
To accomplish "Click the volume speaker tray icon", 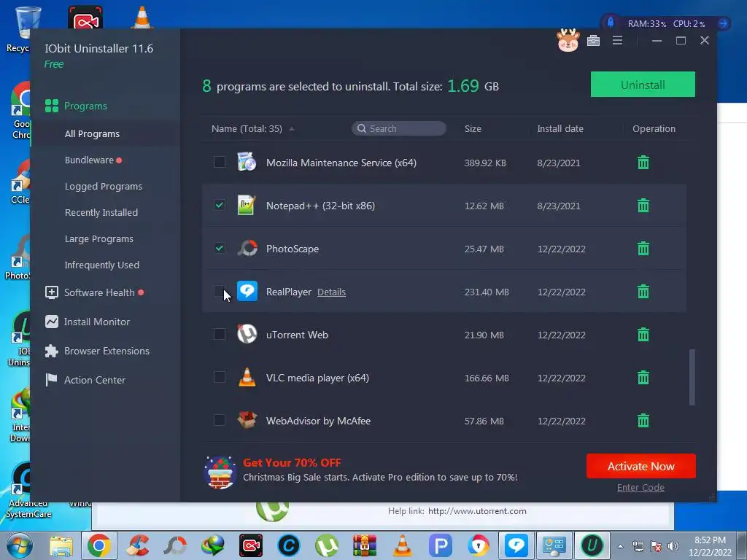I will coord(673,546).
